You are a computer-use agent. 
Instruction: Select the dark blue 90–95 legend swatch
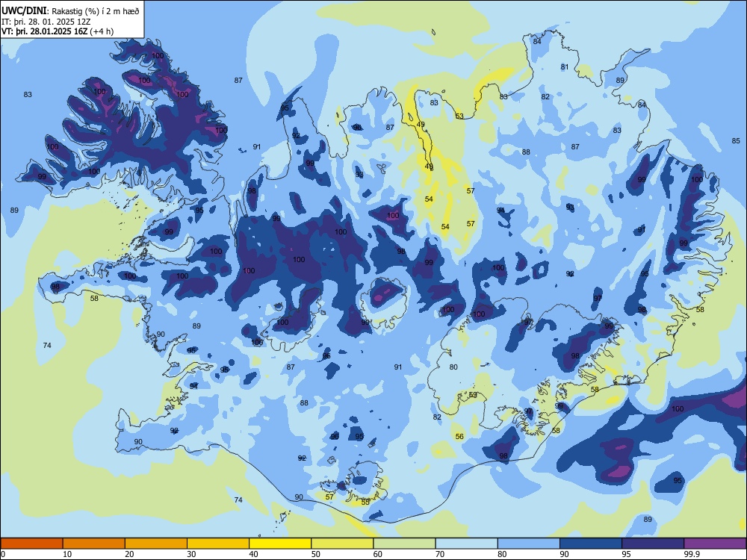(590, 544)
